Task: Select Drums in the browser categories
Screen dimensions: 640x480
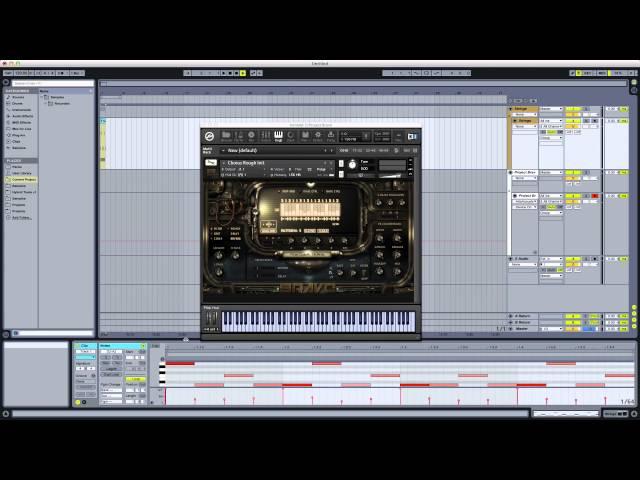Action: pyautogui.click(x=18, y=103)
